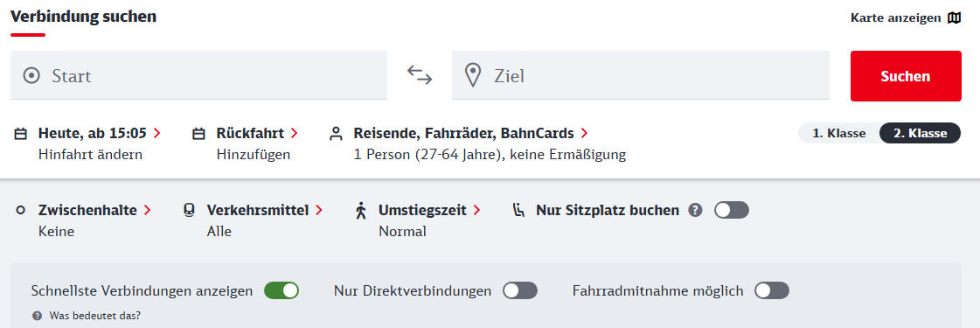Select 2. Klasse option
This screenshot has width=980, height=328.
(920, 133)
